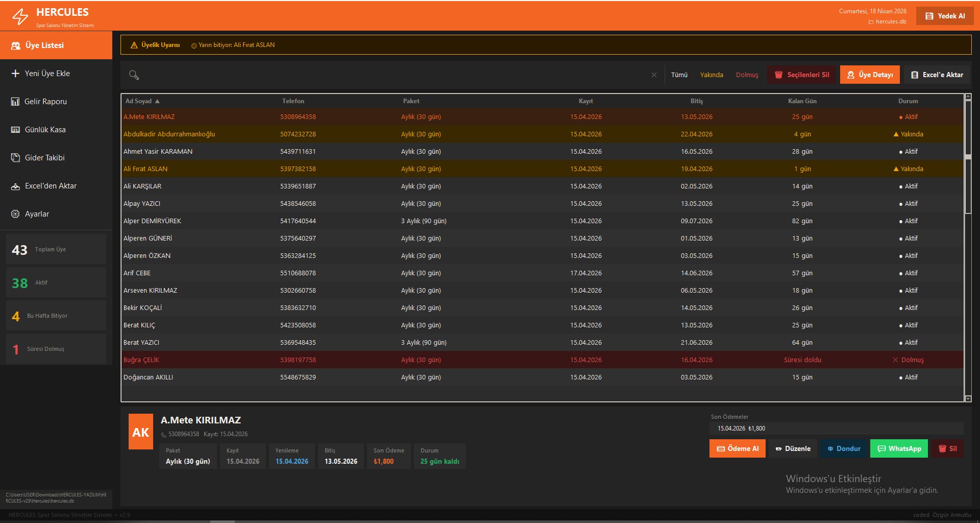This screenshot has width=980, height=523.
Task: Click the Seçilenleri Sil button
Action: point(801,75)
